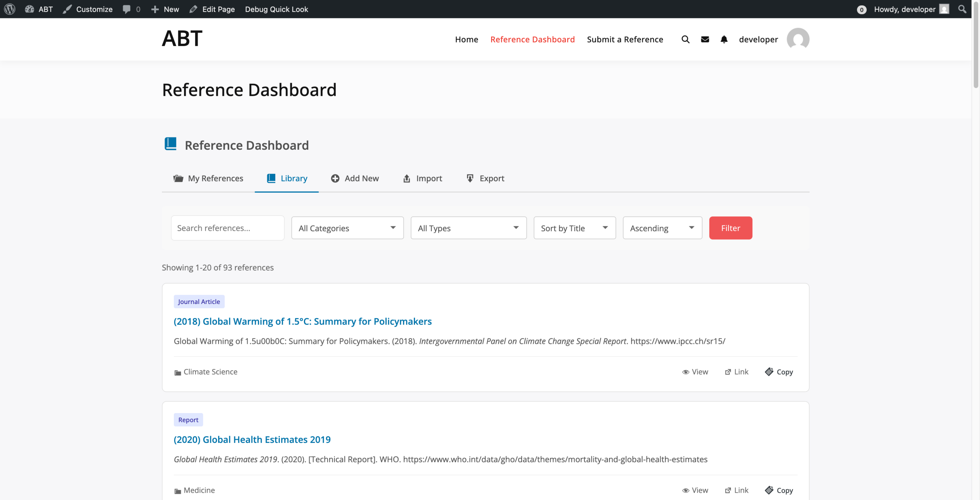Screen dimensions: 980x500
Task: Copy the Global Warming reference citation
Action: tap(779, 372)
